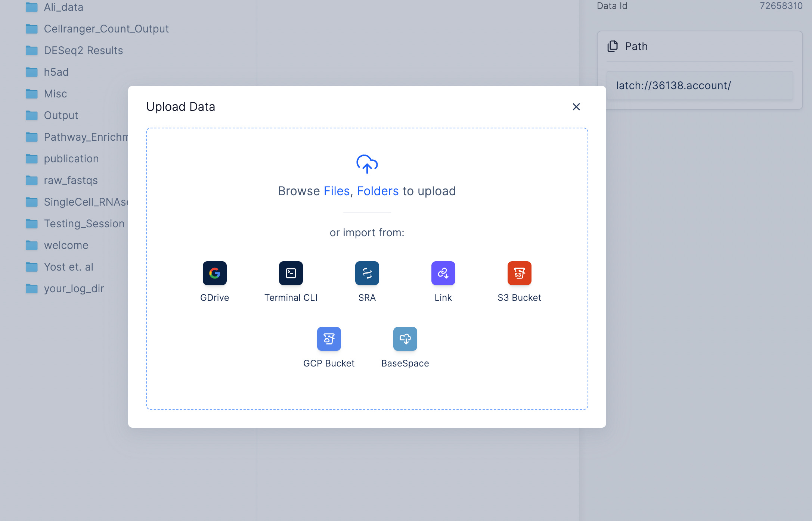
Task: Close the Upload Data dialog
Action: (x=576, y=107)
